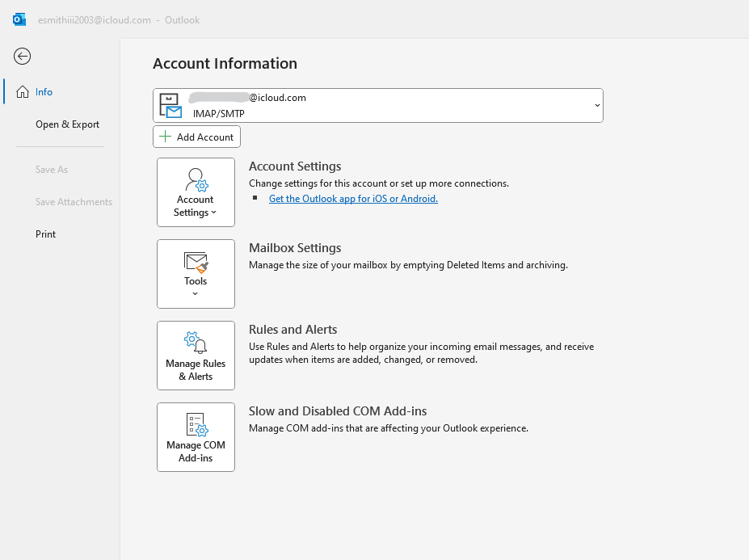Click the Manage COM Add-ins list-gear icon
The height and width of the screenshot is (560, 749).
pos(197,425)
